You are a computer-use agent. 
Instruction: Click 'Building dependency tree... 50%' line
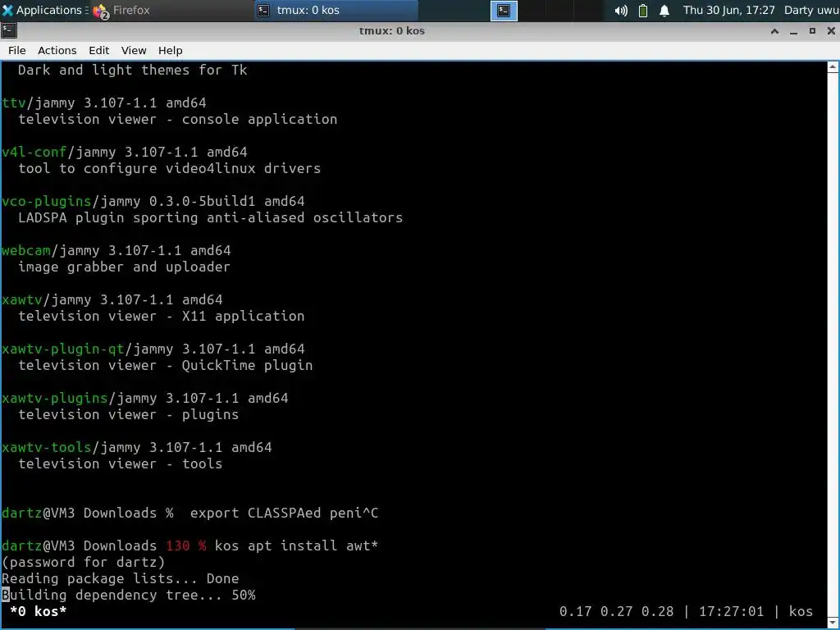point(129,595)
